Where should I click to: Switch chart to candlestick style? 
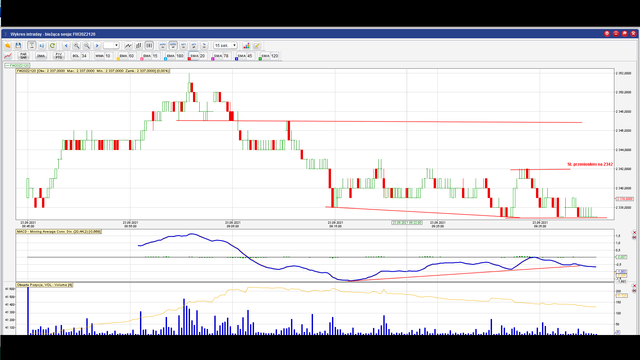pyautogui.click(x=149, y=45)
